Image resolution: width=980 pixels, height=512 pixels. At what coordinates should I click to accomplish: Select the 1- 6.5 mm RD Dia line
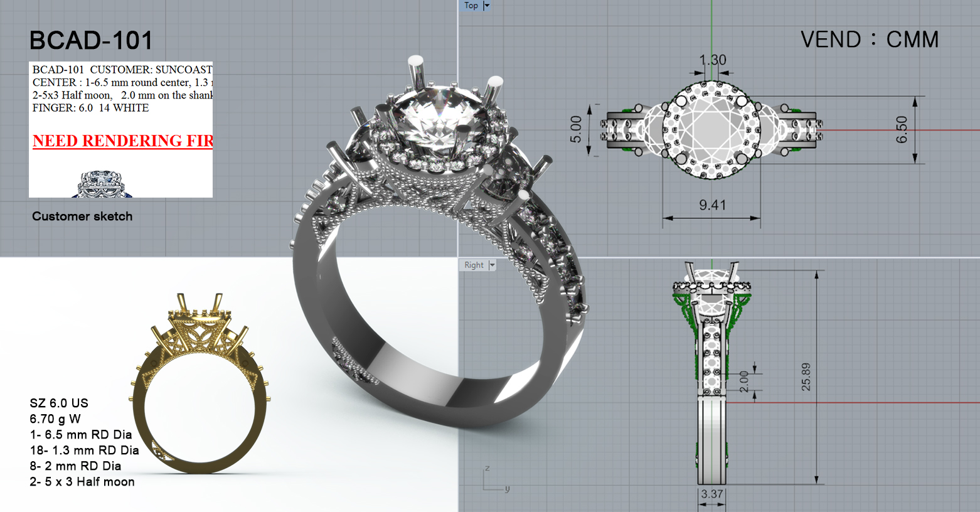coord(81,435)
